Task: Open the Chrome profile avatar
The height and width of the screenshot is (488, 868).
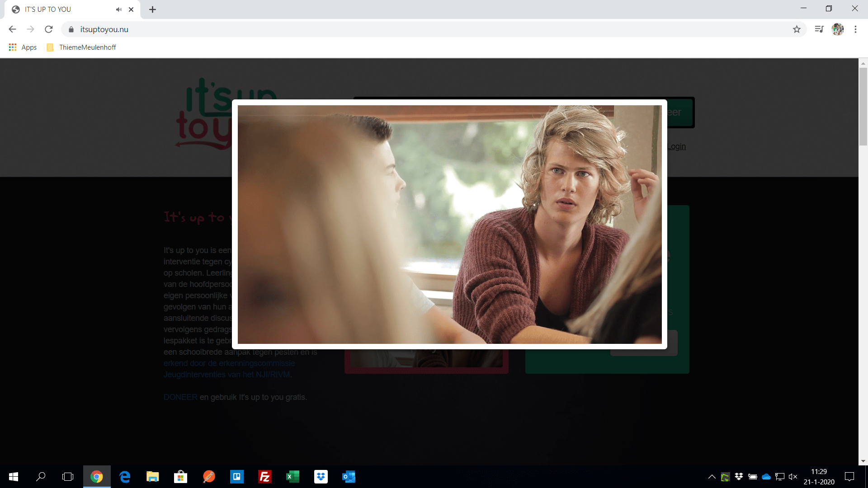Action: (838, 29)
